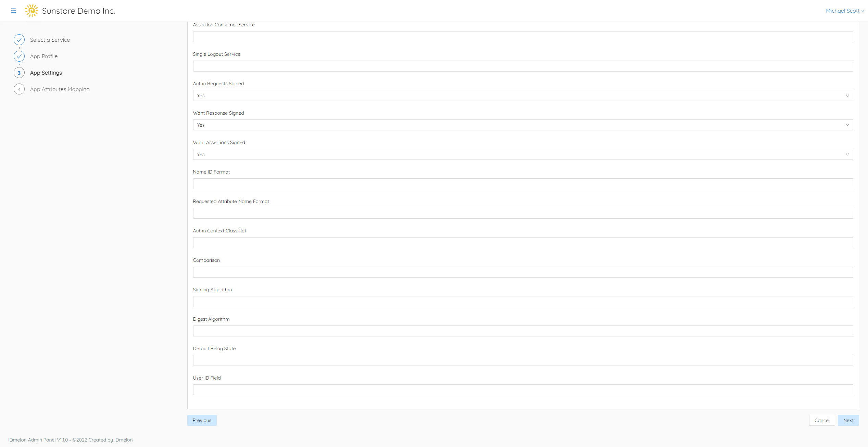The width and height of the screenshot is (868, 447).
Task: Click the Sunstore Demo Inc. title
Action: pyautogui.click(x=78, y=11)
